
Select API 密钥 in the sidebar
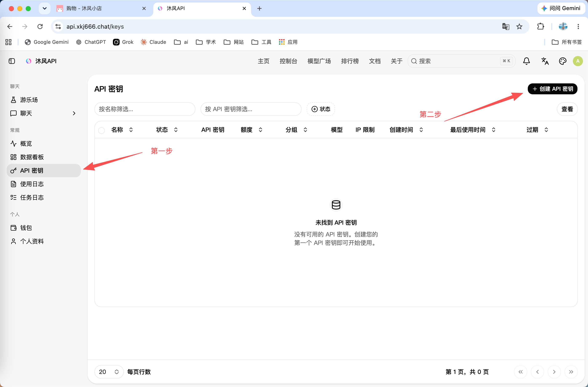pos(44,170)
